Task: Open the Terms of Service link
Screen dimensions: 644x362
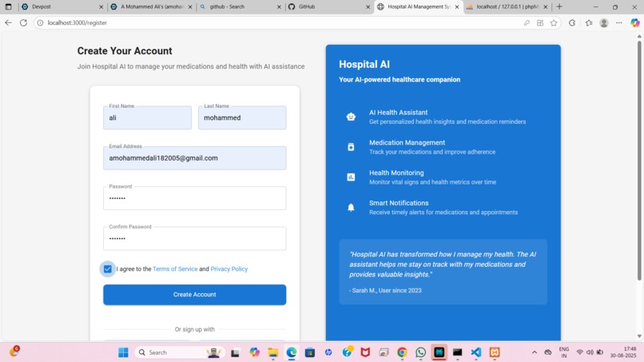Action: pyautogui.click(x=175, y=269)
